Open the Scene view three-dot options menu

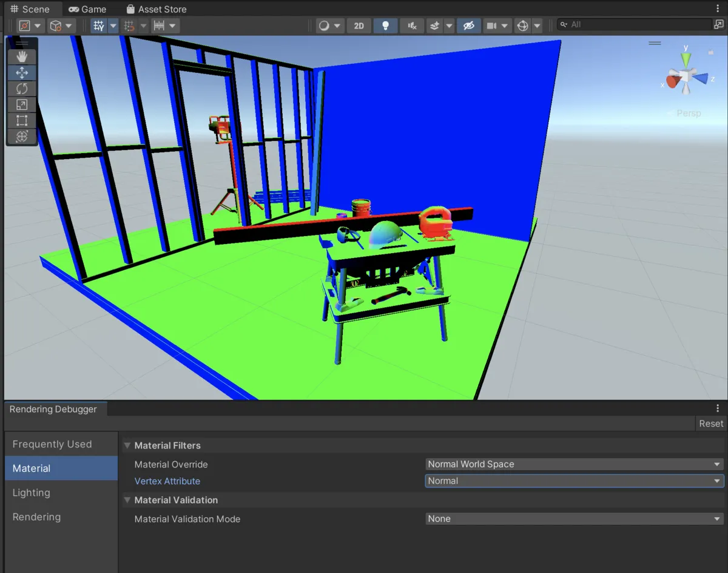718,9
